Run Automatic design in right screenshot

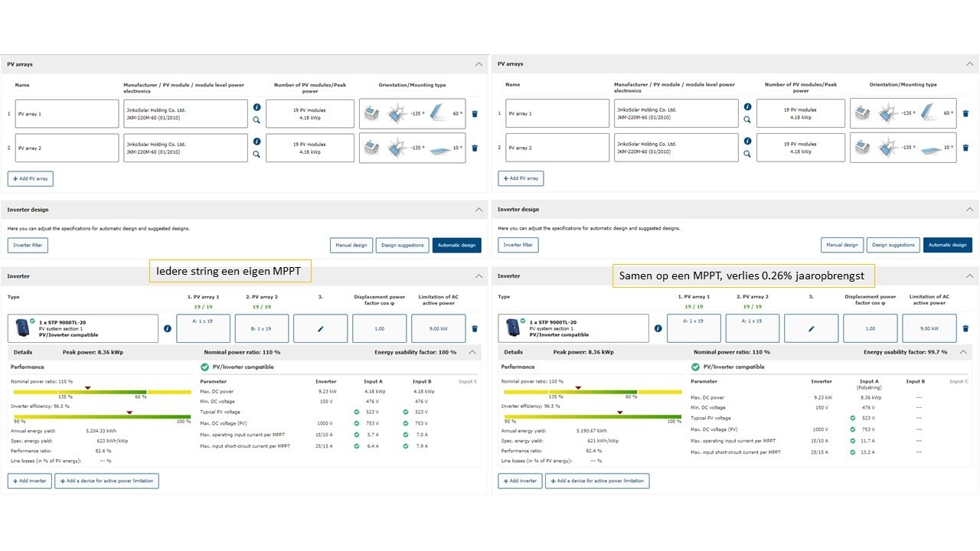(x=948, y=245)
